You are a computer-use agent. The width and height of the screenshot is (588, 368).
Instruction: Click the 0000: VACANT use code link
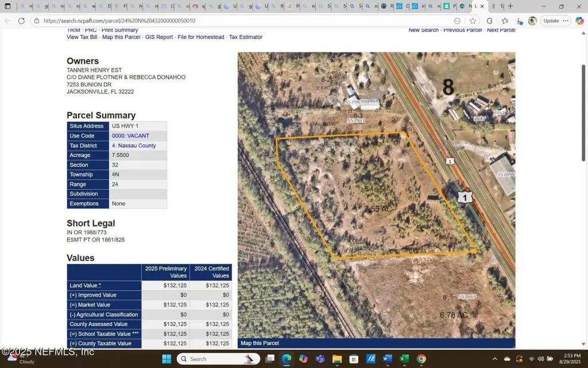coord(130,136)
